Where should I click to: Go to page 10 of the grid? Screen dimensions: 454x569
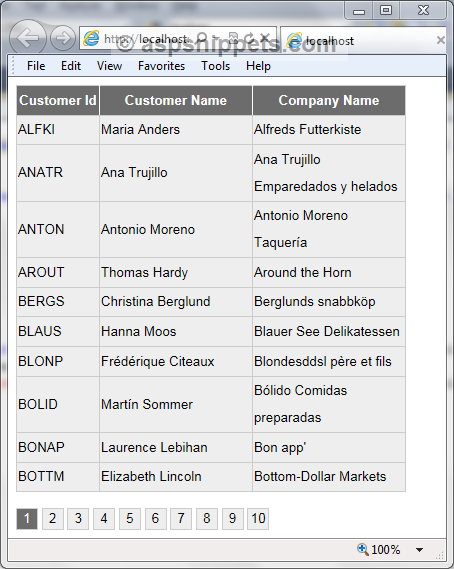tap(258, 519)
